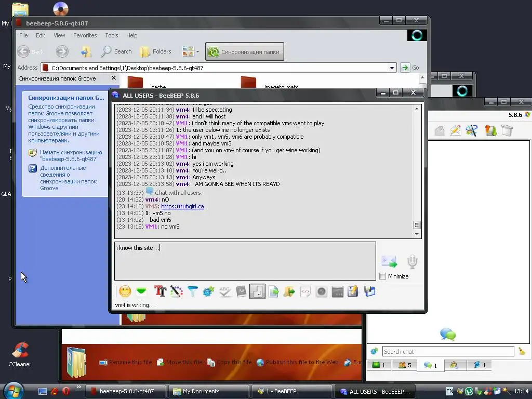Click the Search chat input field
This screenshot has width=532, height=399.
click(448, 352)
